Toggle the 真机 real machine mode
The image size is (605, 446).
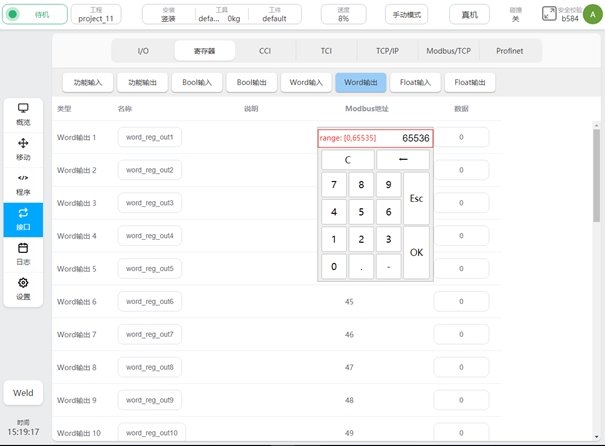coord(469,15)
